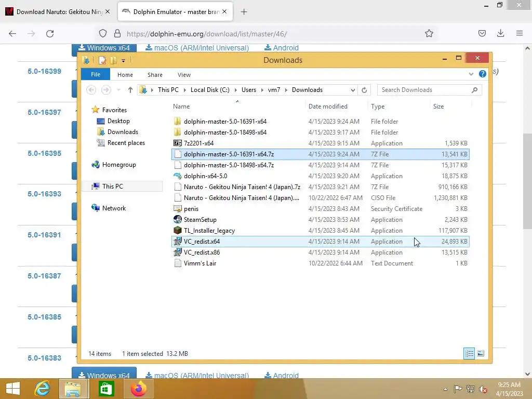Select the dolphin-x64-5.0 application icon
This screenshot has width=532, height=399.
coord(178,176)
